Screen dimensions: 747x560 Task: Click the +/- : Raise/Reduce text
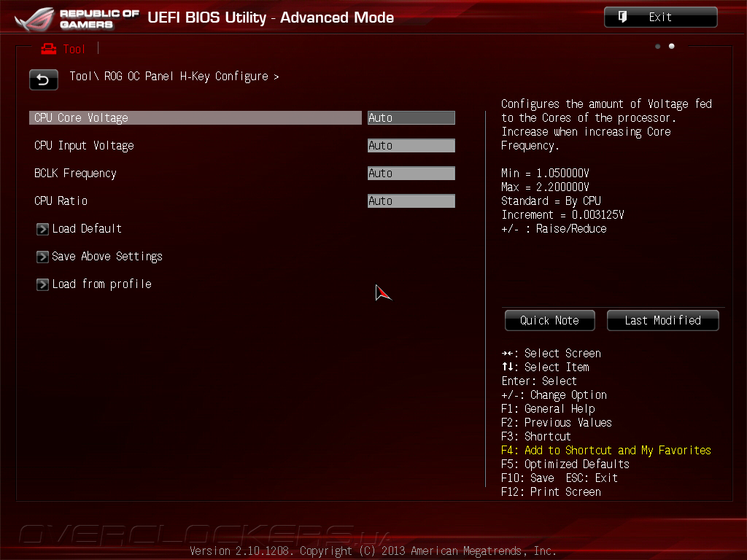(554, 229)
